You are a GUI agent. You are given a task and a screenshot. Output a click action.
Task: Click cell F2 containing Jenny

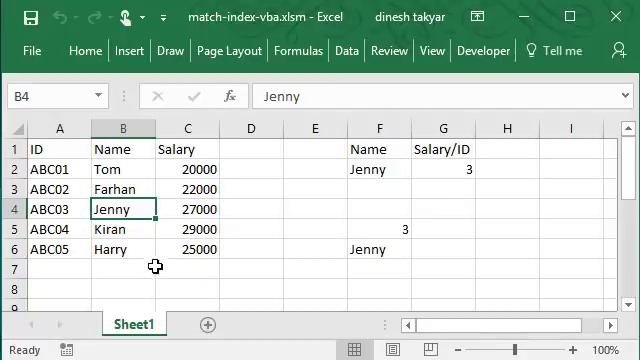(x=380, y=169)
